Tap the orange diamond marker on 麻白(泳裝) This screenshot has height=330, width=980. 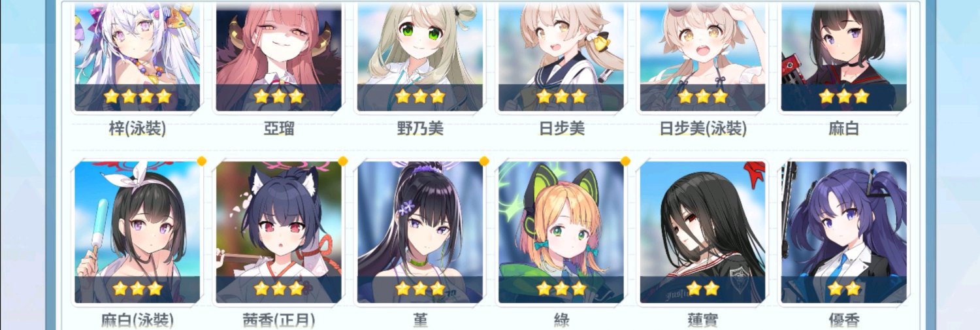point(202,161)
